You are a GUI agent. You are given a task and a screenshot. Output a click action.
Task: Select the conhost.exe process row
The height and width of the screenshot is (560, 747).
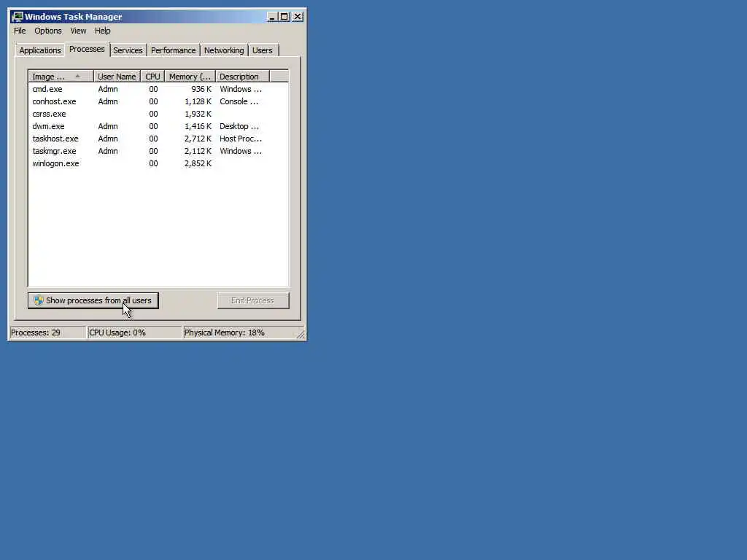158,101
